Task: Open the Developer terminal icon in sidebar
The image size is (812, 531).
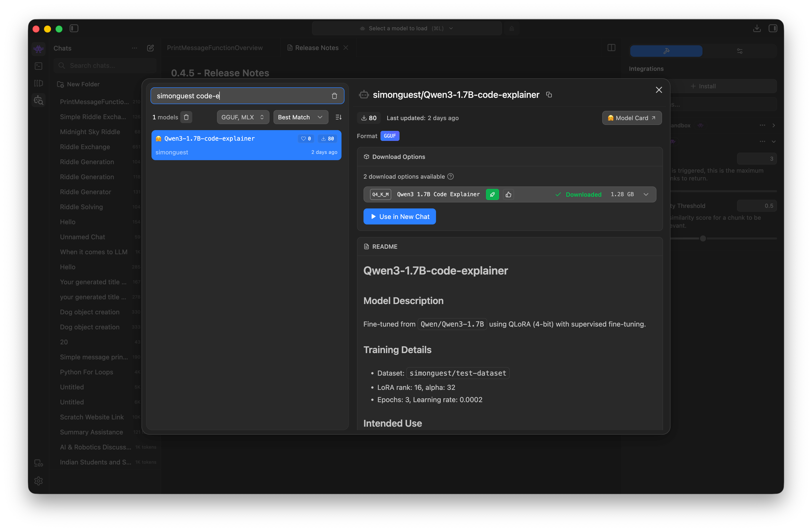Action: (38, 66)
